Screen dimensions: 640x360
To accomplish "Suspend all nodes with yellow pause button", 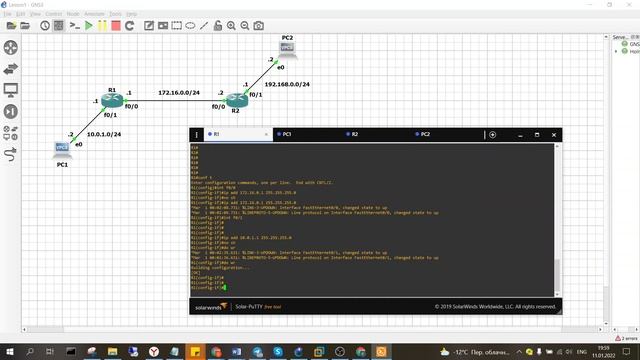I will pos(102,26).
